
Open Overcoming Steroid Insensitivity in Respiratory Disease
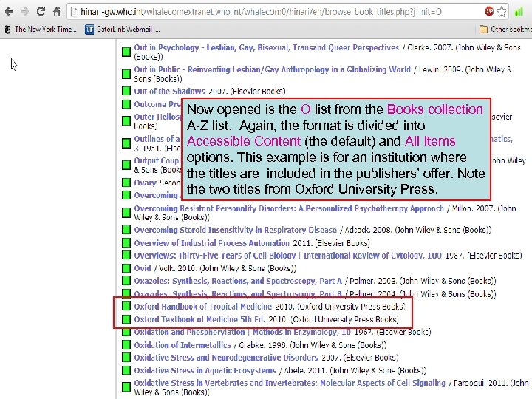235,230
